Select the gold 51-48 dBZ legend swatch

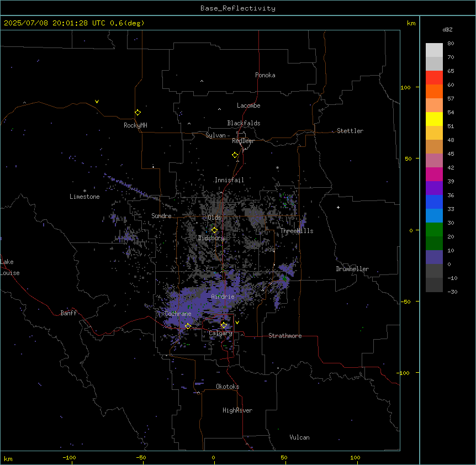pos(434,133)
